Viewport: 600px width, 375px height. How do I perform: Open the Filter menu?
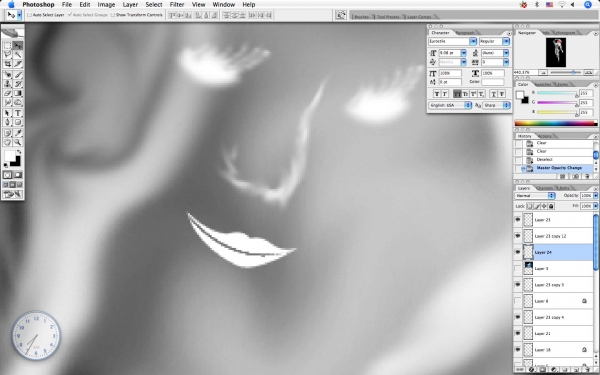coord(177,5)
